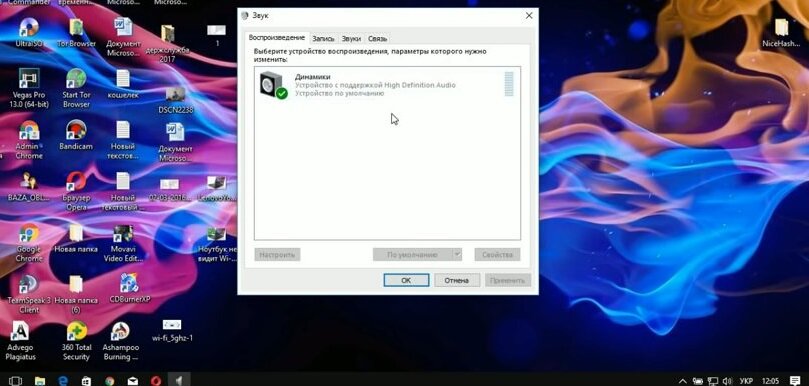Open the Action Center notifications icon
809x386 pixels.
tap(795, 381)
